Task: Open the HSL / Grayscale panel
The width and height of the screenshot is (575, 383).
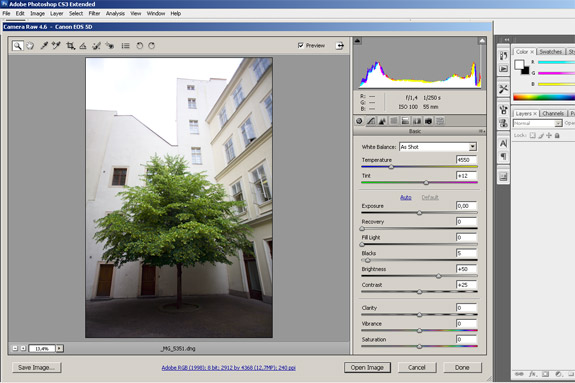Action: coord(394,121)
